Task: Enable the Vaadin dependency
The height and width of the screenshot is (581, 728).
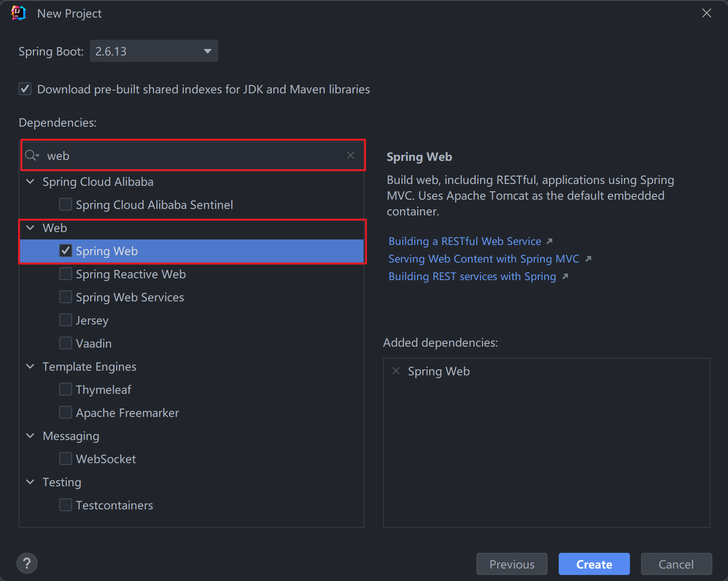Action: click(x=66, y=343)
